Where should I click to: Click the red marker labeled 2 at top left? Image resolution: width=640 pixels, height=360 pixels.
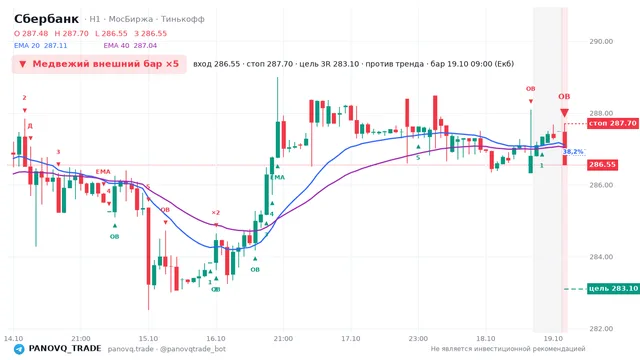coord(24,98)
